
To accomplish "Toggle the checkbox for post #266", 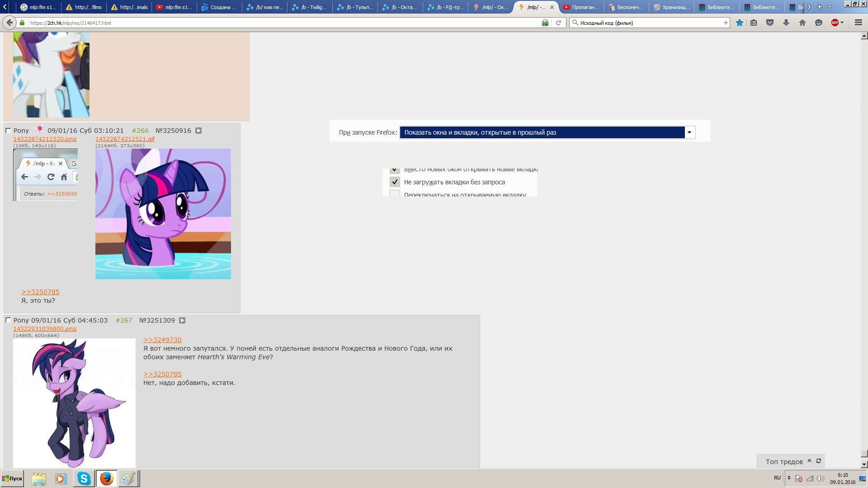I will tap(8, 131).
